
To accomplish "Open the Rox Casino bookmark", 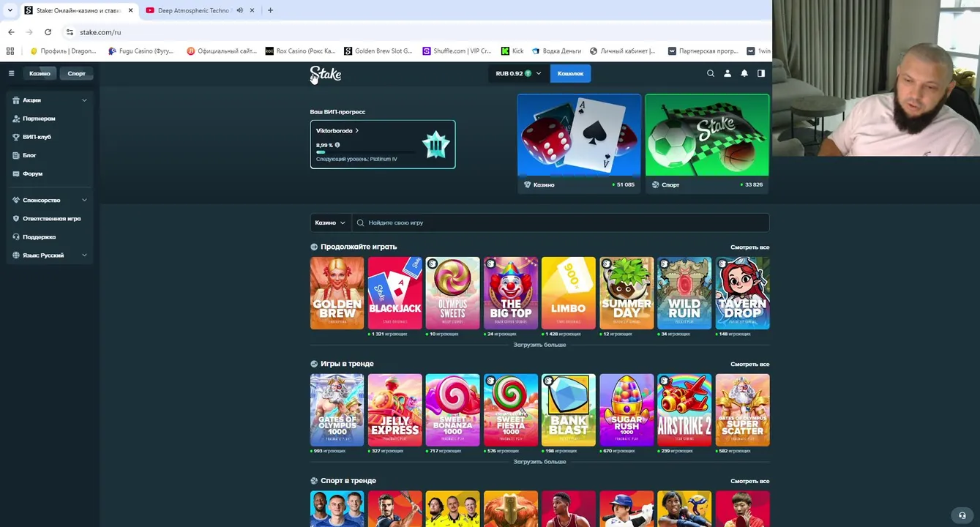I will 301,51.
